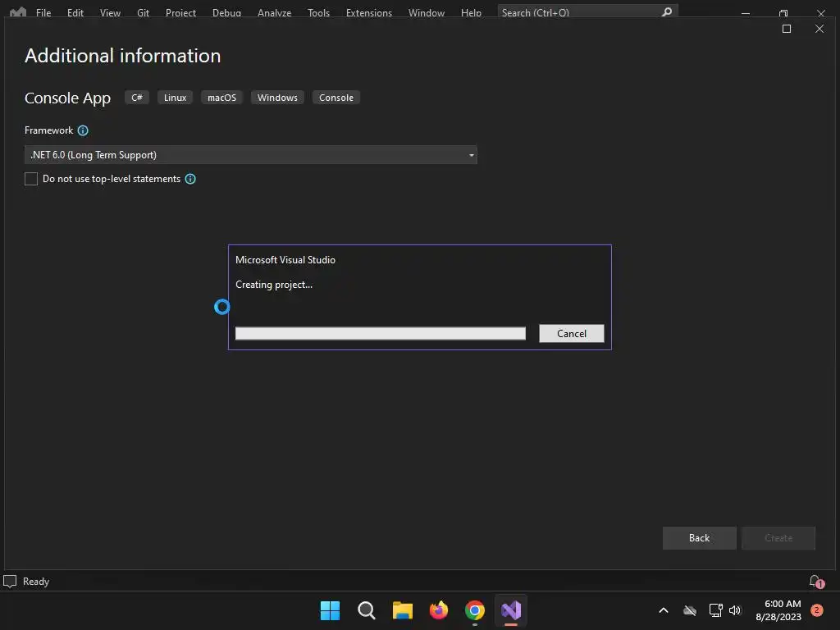Close the Additional information dialog
This screenshot has width=840, height=630.
[819, 29]
